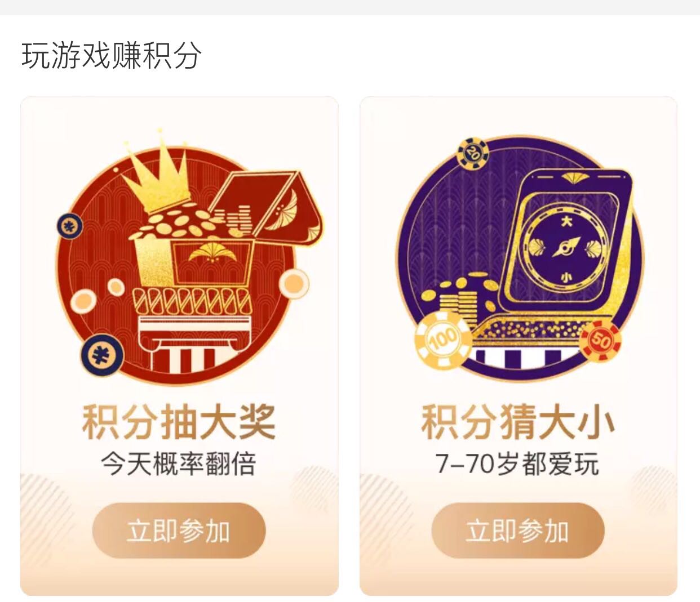
Task: Click the 今天概率翻倍 subtitle
Action: coord(179,464)
